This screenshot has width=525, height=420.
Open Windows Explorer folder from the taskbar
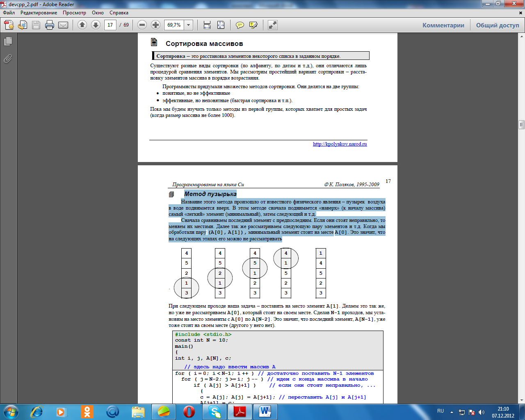coord(138,411)
